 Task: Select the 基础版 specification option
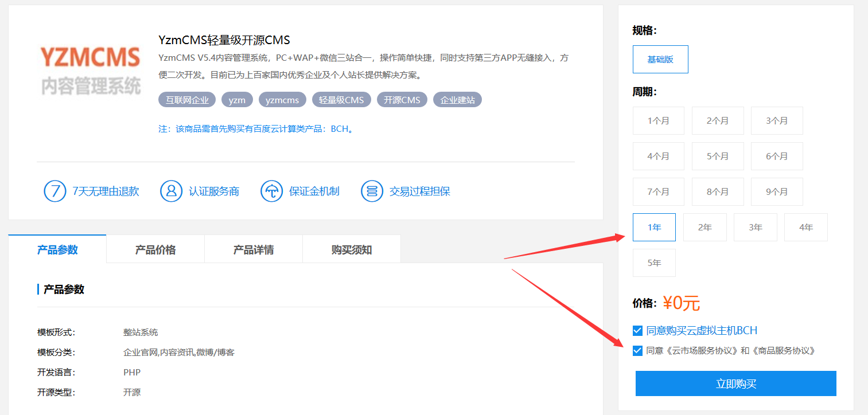click(660, 60)
